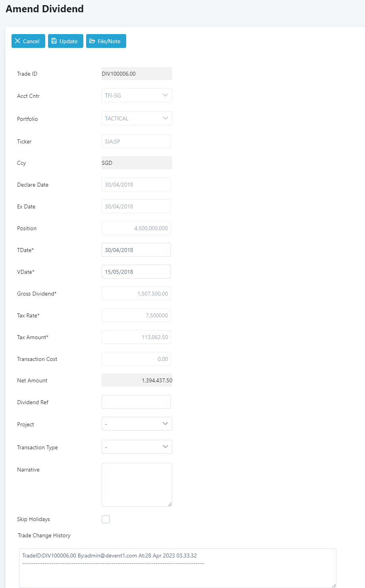
Task: Open the Portfolio dropdown showing TACTICAL
Action: pyautogui.click(x=136, y=118)
